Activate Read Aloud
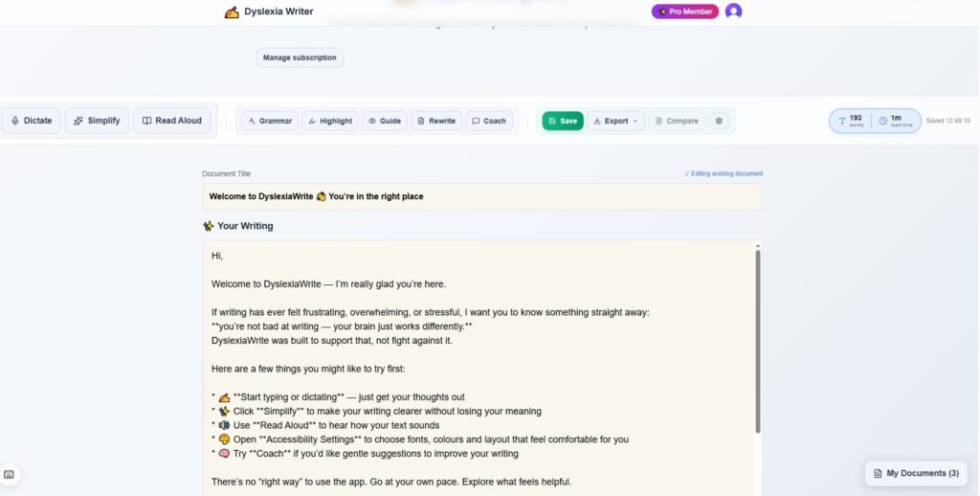980x496 pixels. click(x=172, y=121)
